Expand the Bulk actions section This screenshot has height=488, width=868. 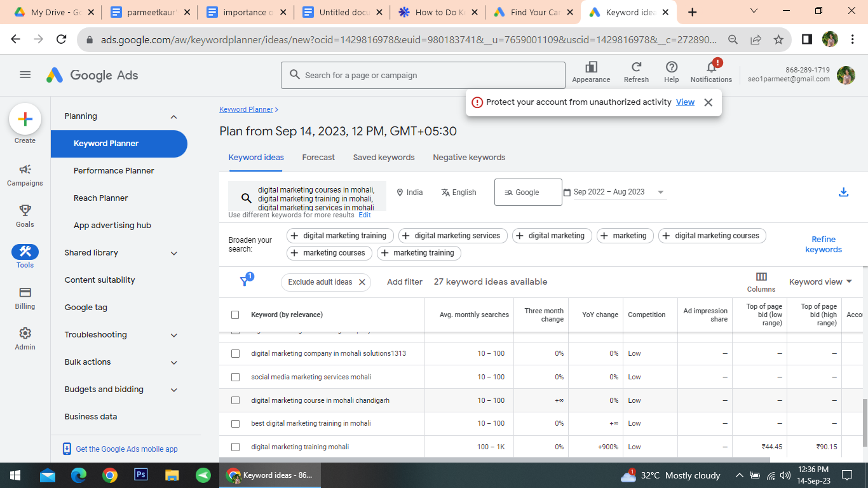pyautogui.click(x=174, y=362)
